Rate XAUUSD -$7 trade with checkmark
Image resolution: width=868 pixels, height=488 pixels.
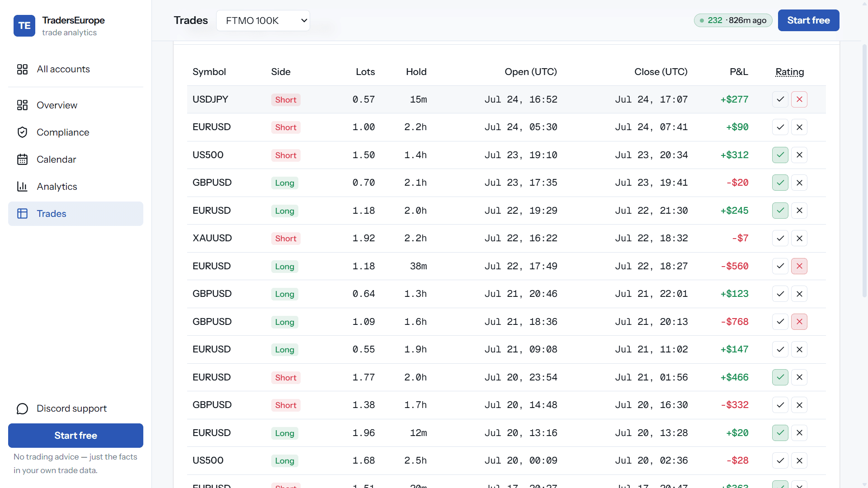(780, 238)
